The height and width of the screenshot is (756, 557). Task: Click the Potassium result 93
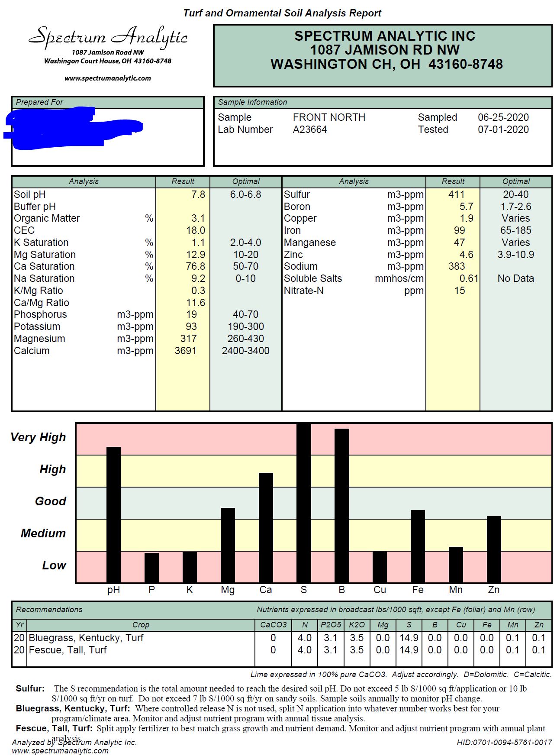click(191, 326)
